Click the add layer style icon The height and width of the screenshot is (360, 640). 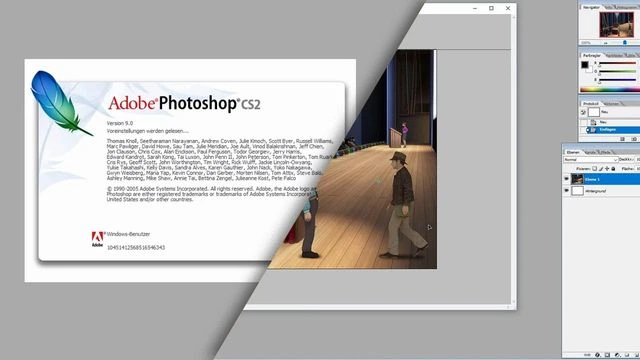click(598, 355)
